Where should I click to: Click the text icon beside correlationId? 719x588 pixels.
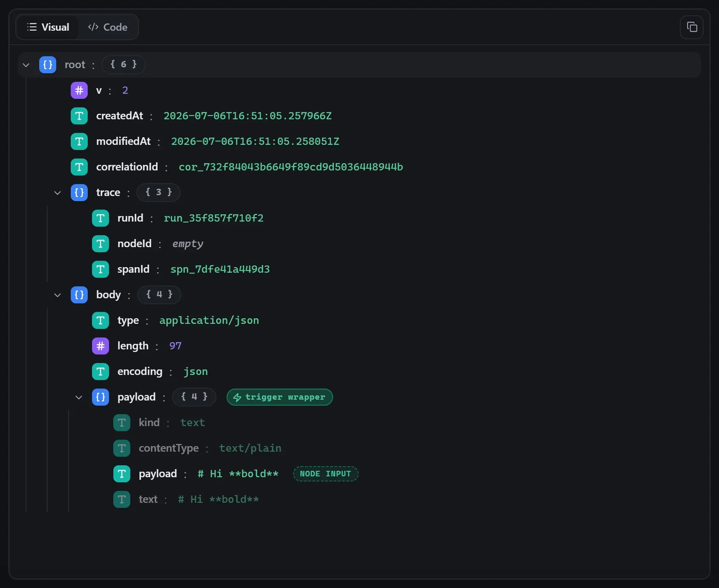click(79, 167)
